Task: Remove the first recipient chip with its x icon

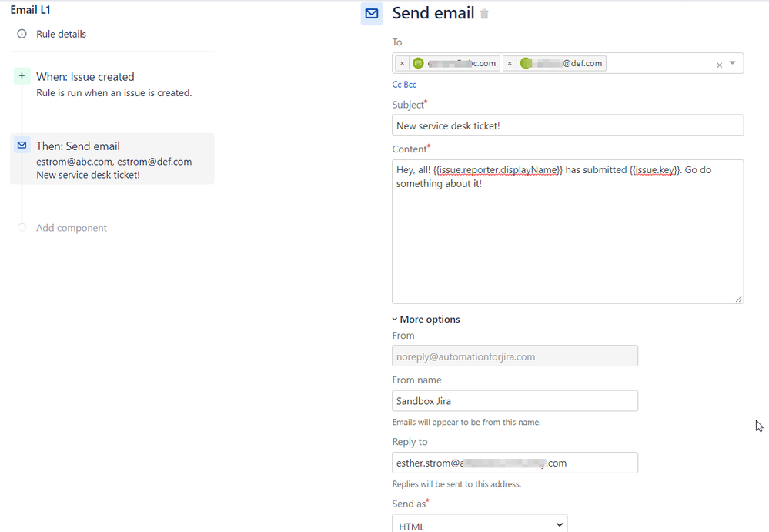Action: pyautogui.click(x=401, y=63)
